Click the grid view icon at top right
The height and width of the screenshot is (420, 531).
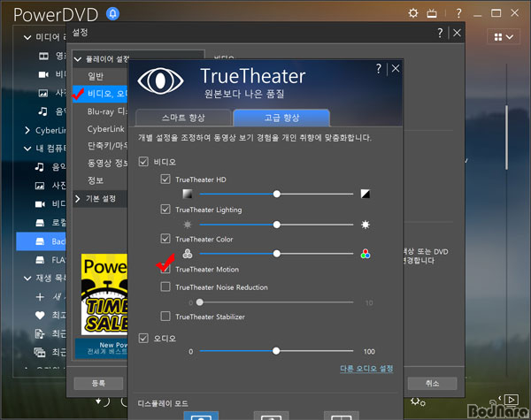497,37
